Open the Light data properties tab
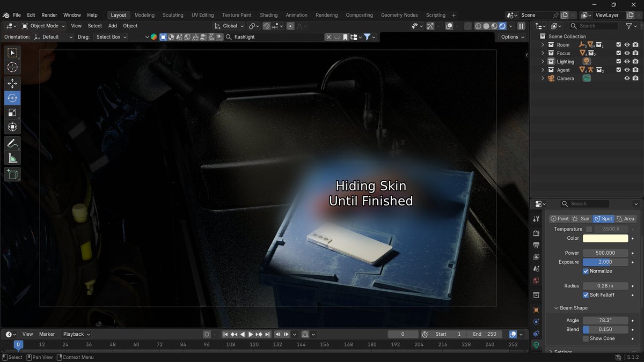The height and width of the screenshot is (362, 644). (536, 345)
